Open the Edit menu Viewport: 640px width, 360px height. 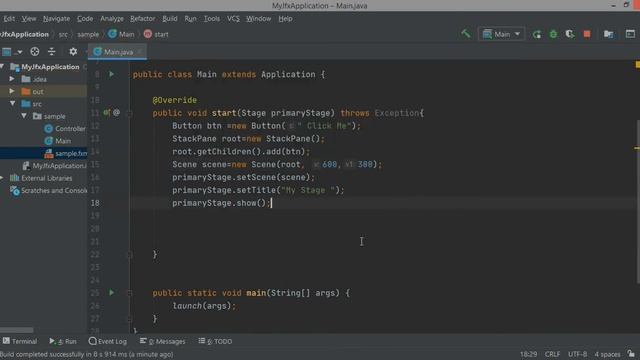[x=9, y=19]
